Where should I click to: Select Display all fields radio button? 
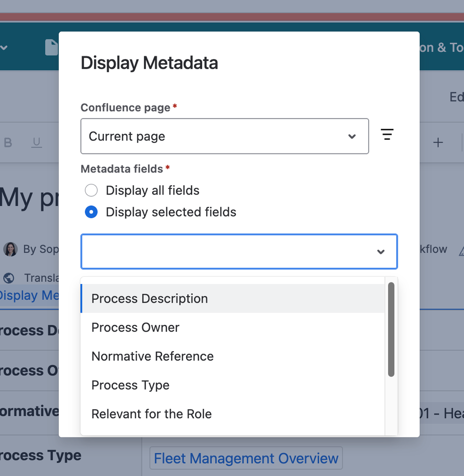[91, 190]
